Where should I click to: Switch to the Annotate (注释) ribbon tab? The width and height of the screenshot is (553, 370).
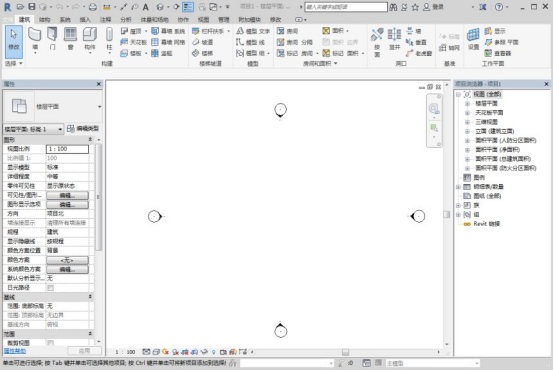click(105, 19)
